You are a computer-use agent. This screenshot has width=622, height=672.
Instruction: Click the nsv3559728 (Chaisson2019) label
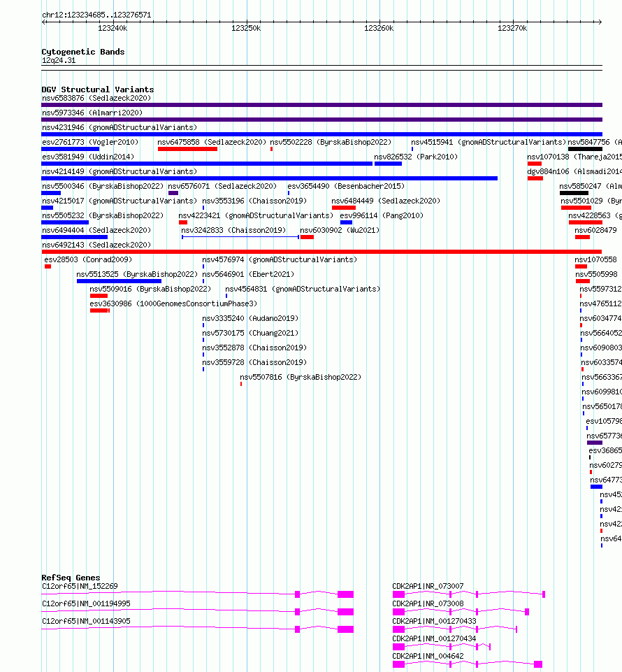(x=254, y=362)
